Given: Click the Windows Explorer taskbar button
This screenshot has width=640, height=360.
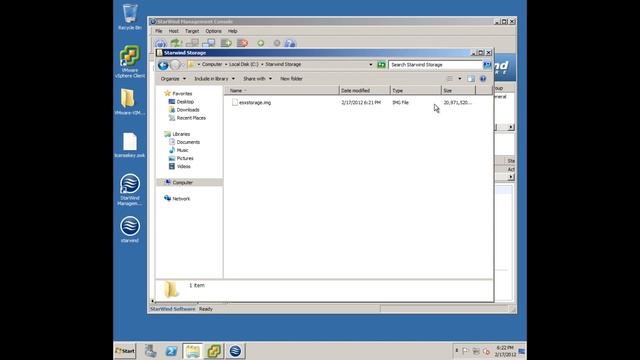Looking at the screenshot, I should (x=193, y=351).
